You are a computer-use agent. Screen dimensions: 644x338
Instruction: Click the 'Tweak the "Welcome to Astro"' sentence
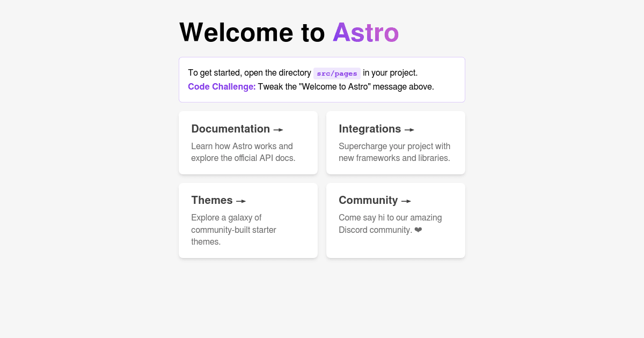(346, 87)
